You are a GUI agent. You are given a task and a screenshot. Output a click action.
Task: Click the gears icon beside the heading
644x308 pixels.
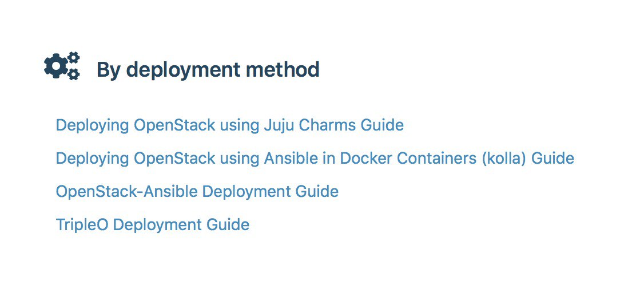click(x=62, y=66)
